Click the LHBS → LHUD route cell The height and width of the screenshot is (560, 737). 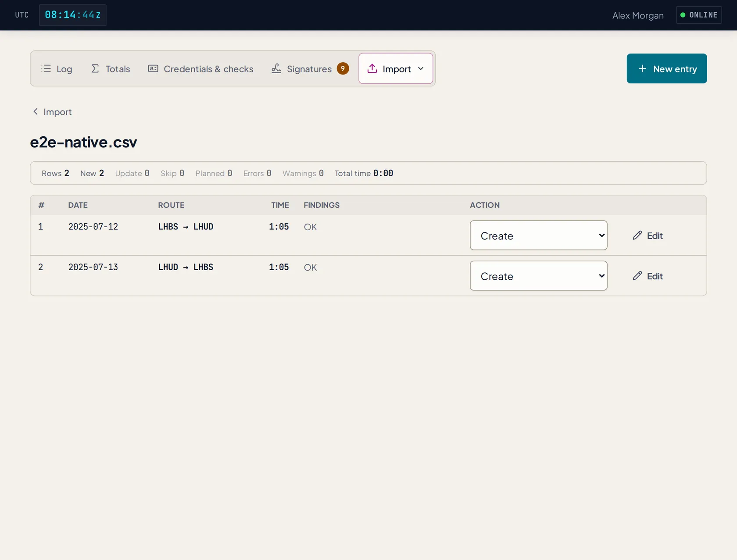[186, 227]
